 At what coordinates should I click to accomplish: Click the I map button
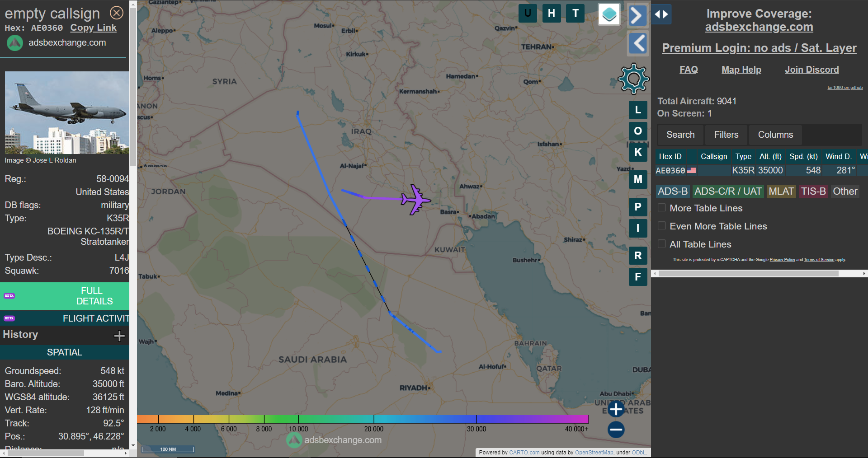638,228
